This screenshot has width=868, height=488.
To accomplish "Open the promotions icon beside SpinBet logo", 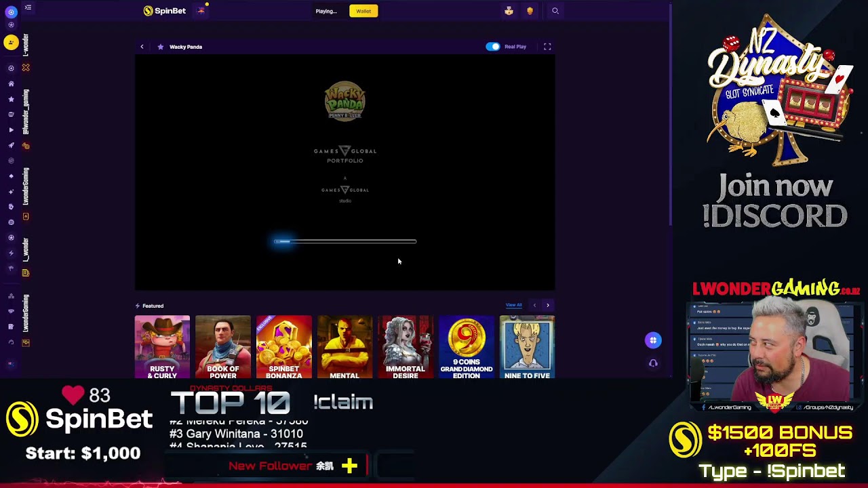I will [201, 10].
